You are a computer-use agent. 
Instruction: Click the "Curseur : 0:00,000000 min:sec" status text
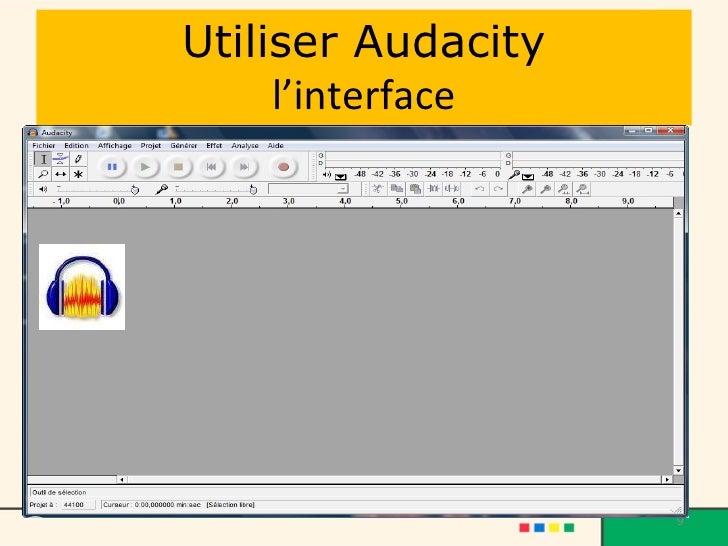(152, 505)
